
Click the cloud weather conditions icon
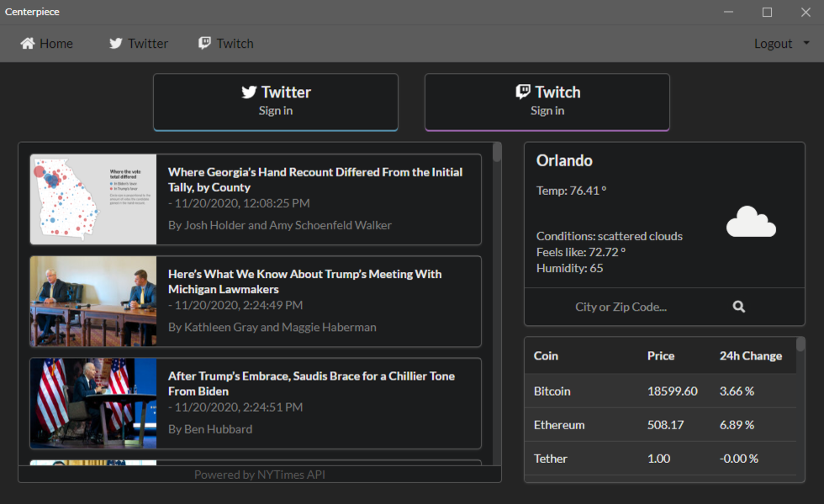(751, 222)
